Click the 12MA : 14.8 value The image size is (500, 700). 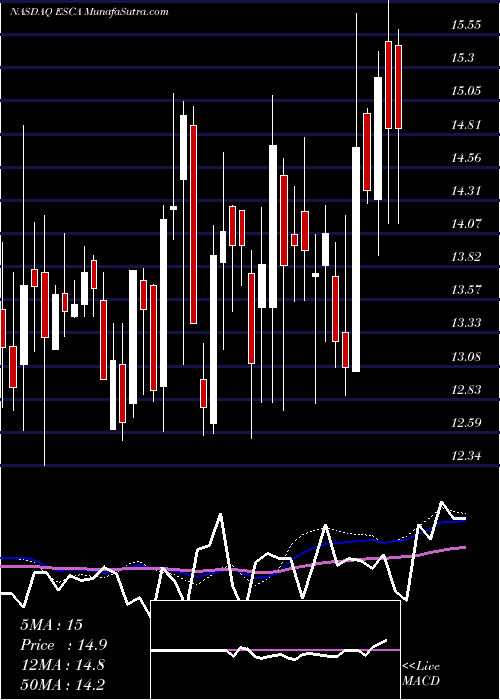pos(62,665)
